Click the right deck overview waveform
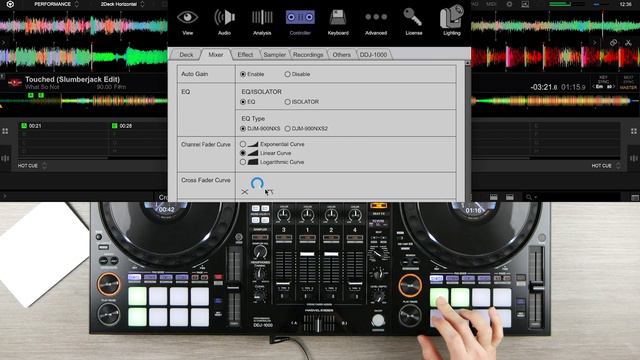 click(x=555, y=100)
